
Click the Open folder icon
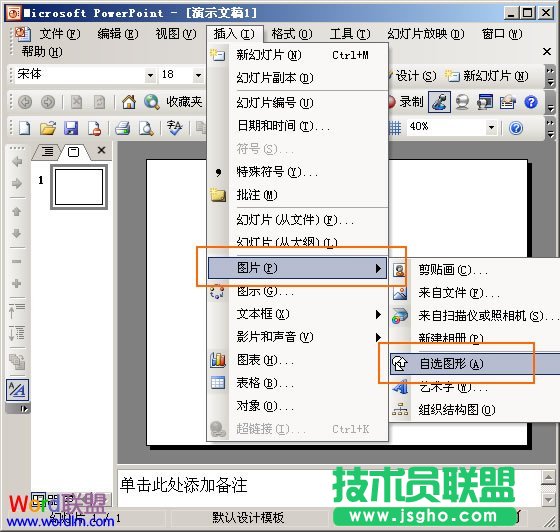(x=48, y=128)
